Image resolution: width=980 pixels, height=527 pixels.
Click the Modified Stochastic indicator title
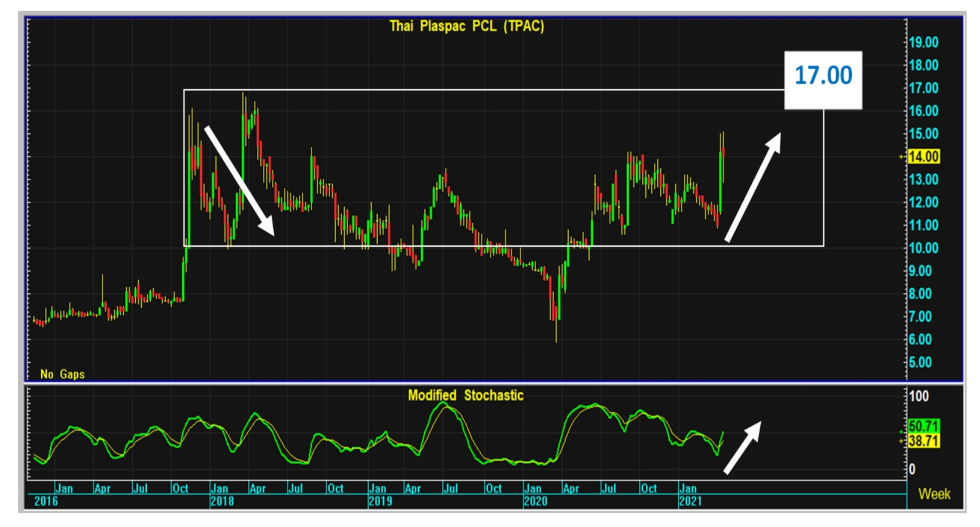[x=466, y=395]
